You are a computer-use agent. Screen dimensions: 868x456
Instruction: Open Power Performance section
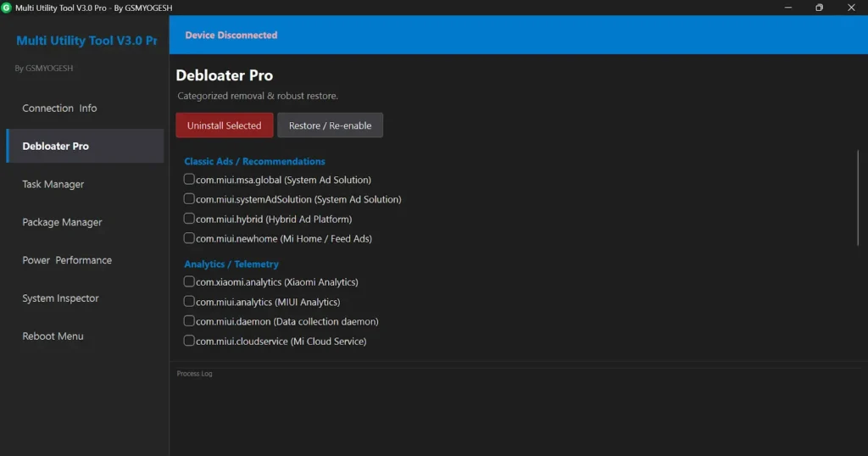[85, 260]
